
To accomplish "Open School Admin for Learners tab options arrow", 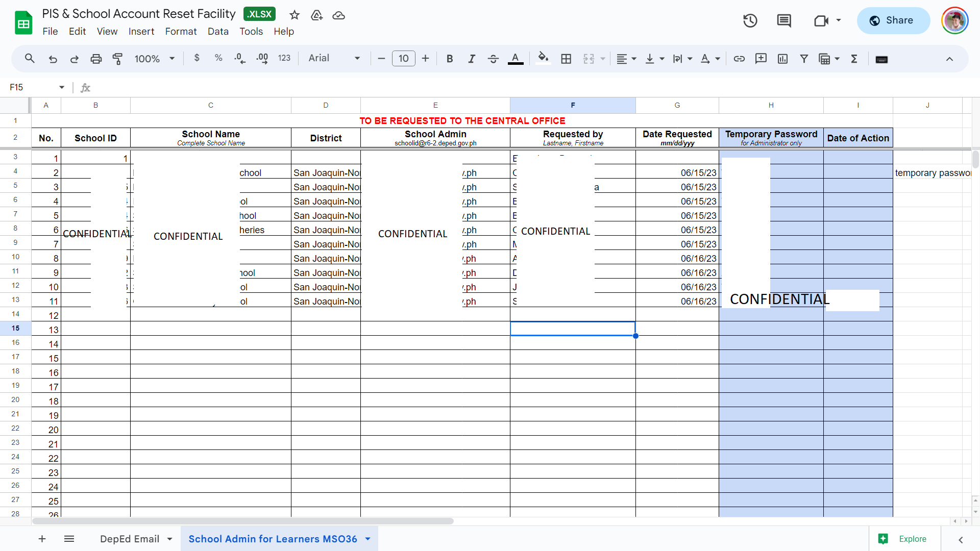I will point(367,539).
